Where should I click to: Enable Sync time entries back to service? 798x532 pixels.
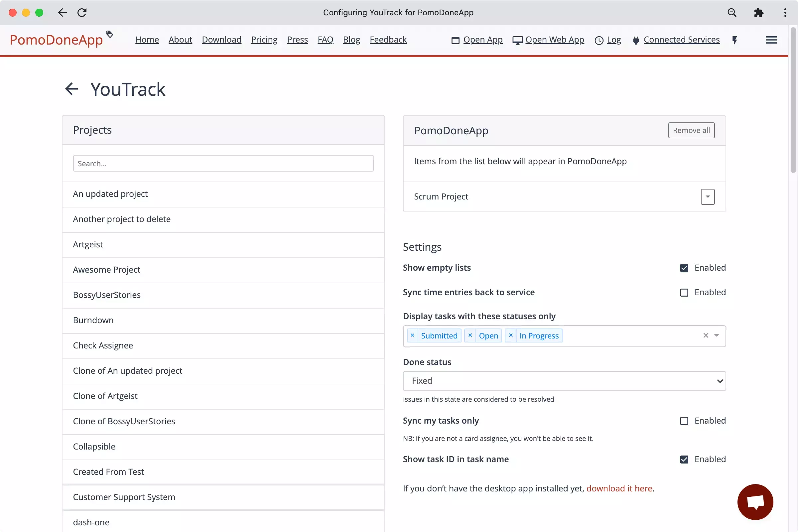[x=684, y=292]
